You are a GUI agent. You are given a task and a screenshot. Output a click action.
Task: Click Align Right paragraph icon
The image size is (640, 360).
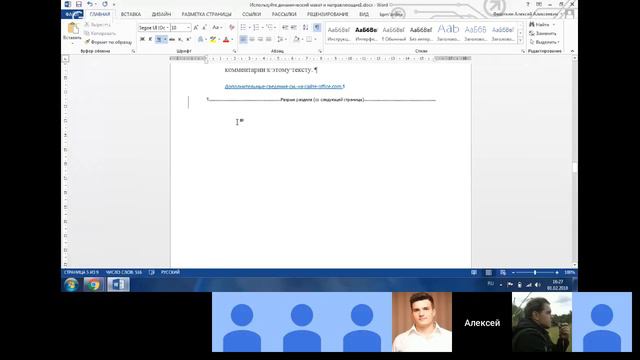(x=260, y=39)
